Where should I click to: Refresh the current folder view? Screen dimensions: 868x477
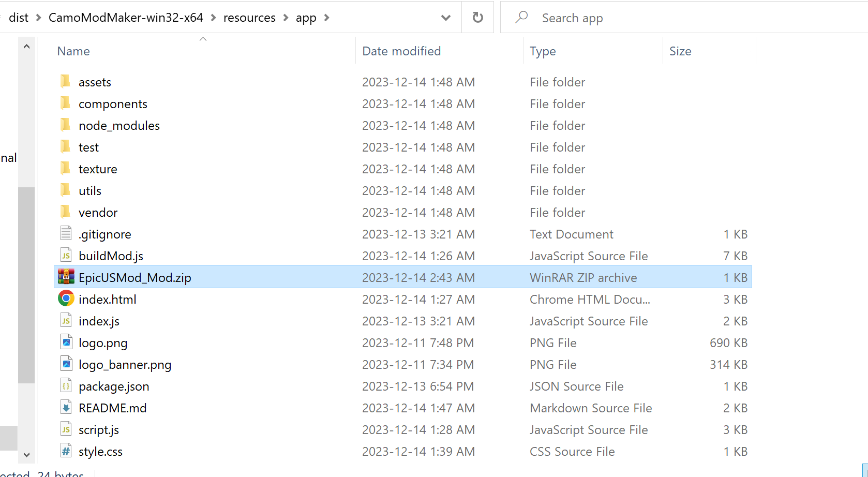[478, 18]
